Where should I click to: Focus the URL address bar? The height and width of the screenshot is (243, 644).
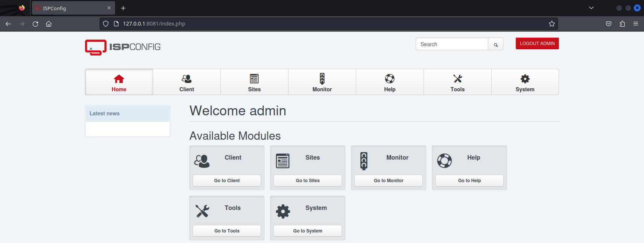pyautogui.click(x=329, y=24)
